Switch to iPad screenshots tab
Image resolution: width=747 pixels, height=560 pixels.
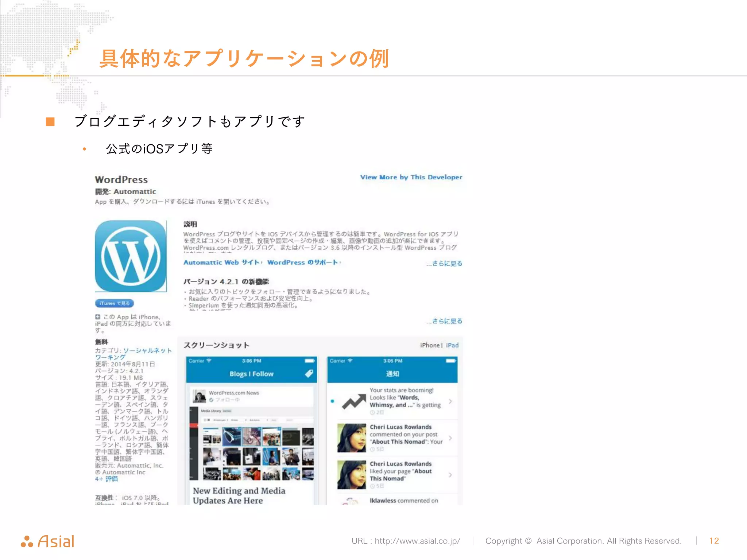coord(452,345)
